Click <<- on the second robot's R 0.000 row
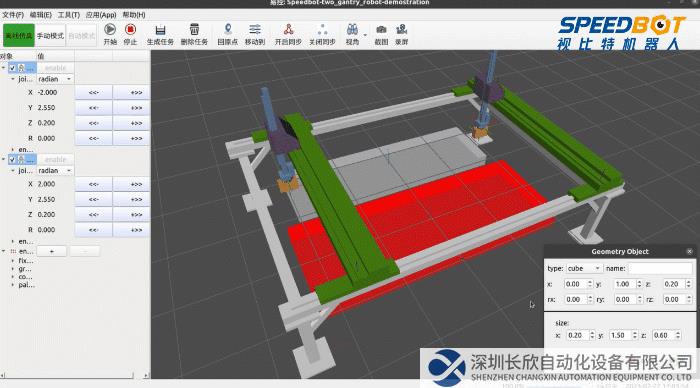Screen dimensions: 700x388 pyautogui.click(x=94, y=229)
